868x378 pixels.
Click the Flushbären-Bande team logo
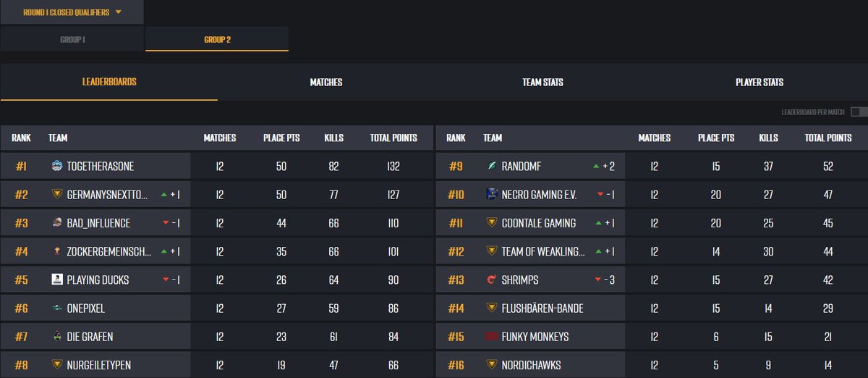[492, 308]
